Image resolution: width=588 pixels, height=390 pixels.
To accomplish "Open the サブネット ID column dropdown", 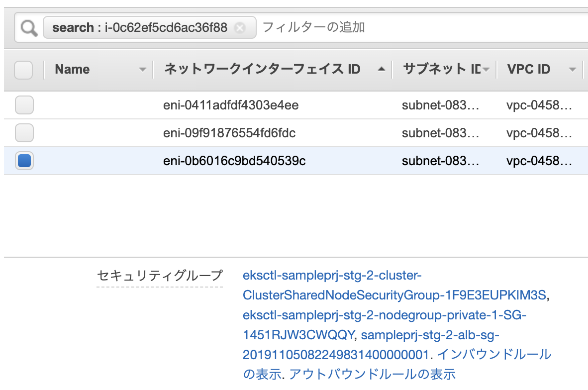I will (485, 69).
